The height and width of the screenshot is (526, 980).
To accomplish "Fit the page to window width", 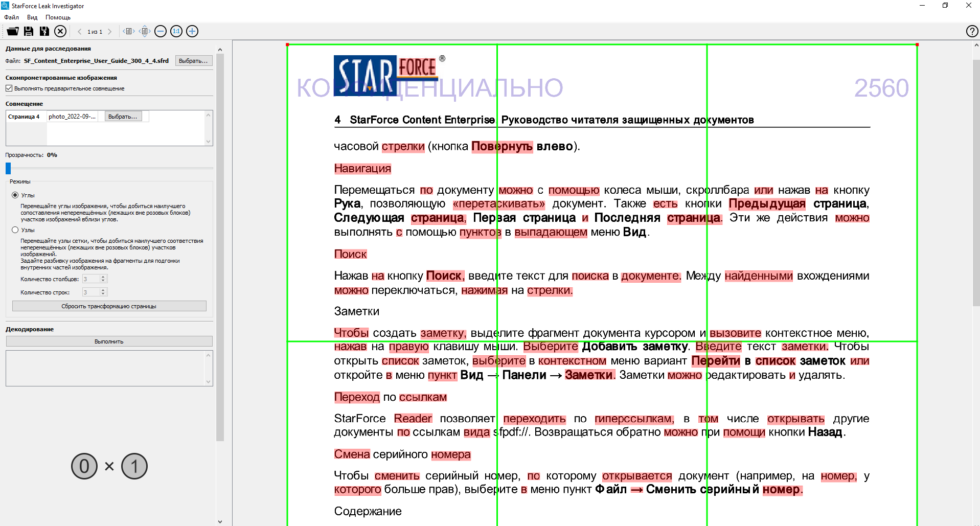I will (129, 31).
